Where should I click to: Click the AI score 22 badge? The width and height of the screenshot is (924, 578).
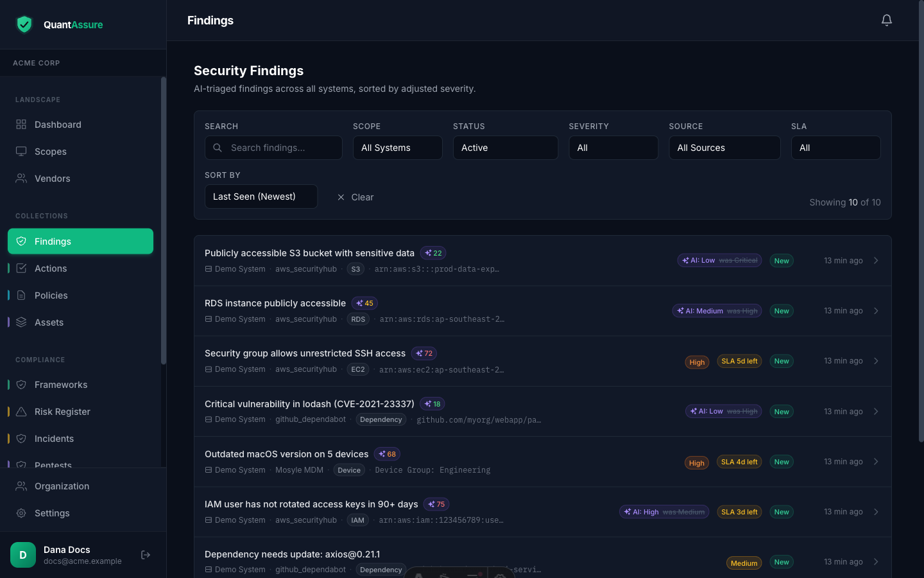[433, 253]
